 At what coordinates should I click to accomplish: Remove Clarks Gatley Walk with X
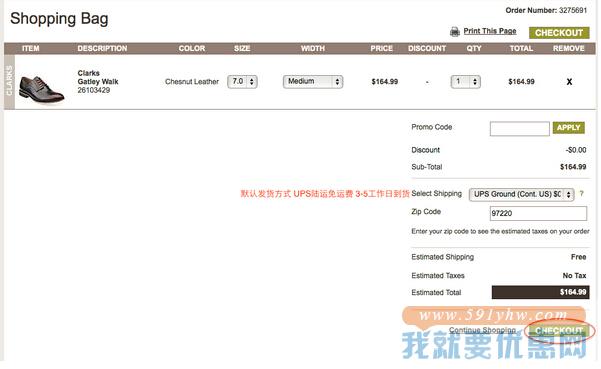coord(569,82)
